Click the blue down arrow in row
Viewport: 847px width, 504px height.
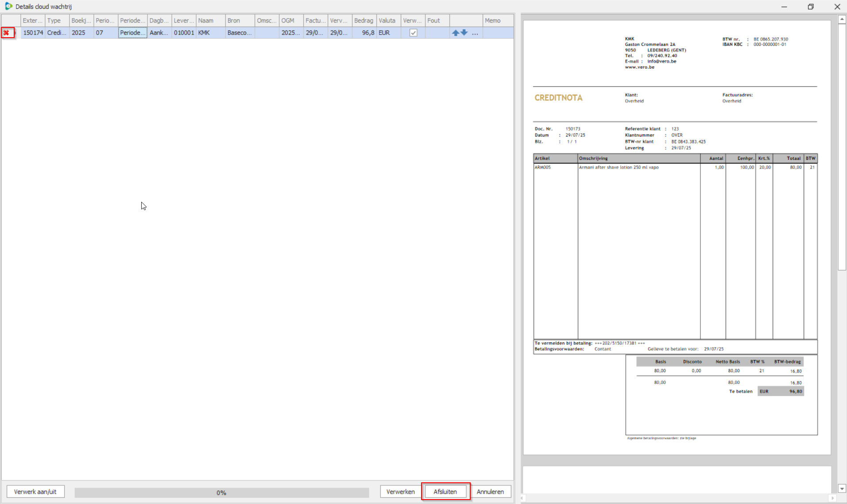tap(464, 32)
